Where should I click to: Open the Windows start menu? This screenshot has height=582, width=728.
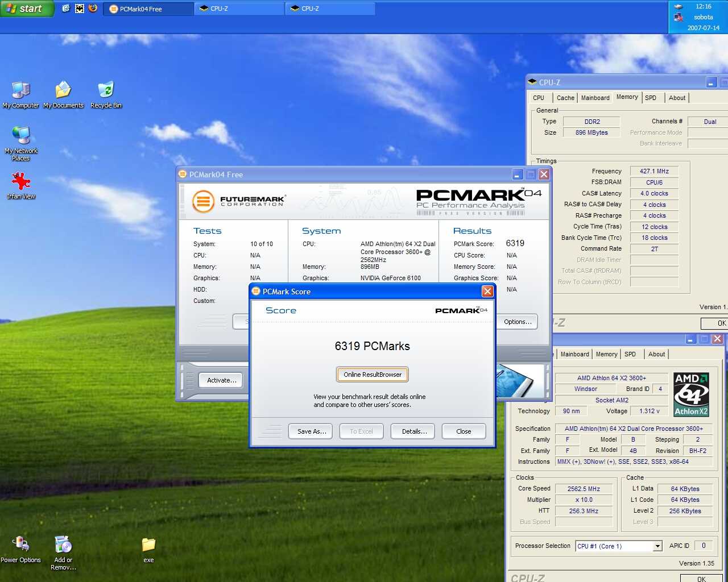click(26, 9)
